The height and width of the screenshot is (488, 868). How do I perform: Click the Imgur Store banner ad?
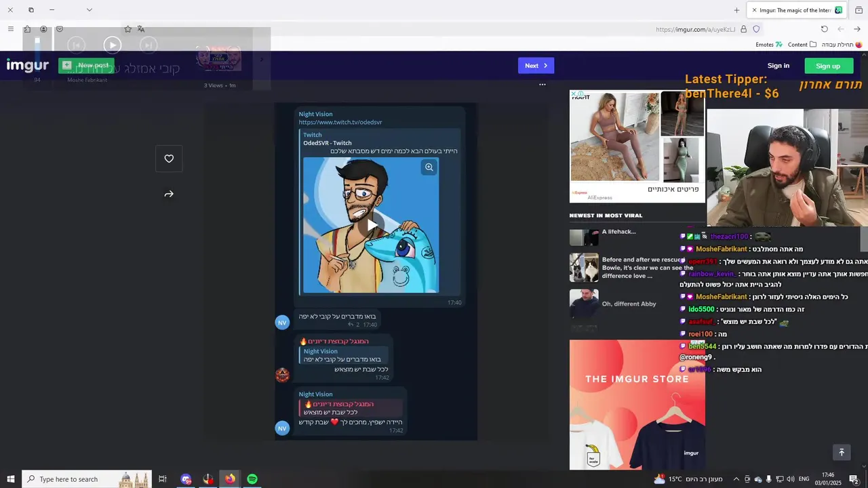click(637, 405)
